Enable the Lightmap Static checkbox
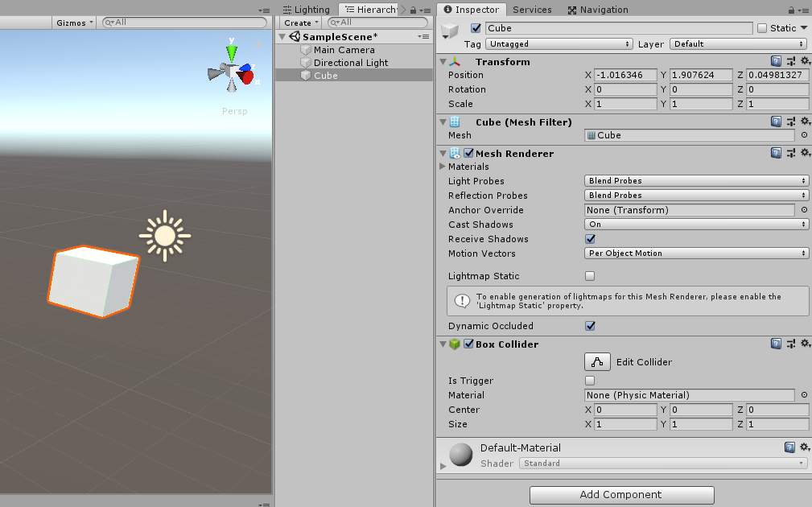812x507 pixels. 590,275
